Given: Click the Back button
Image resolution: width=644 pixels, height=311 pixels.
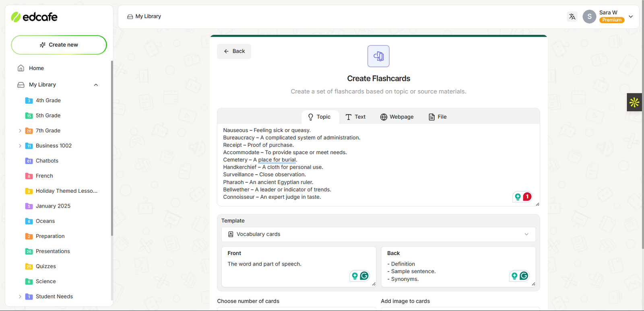Looking at the screenshot, I should pyautogui.click(x=234, y=51).
